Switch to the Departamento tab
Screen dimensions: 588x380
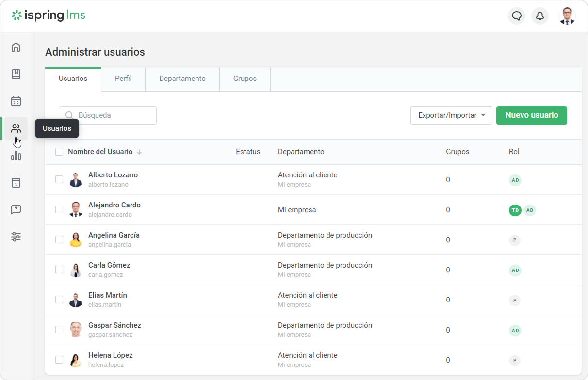182,79
